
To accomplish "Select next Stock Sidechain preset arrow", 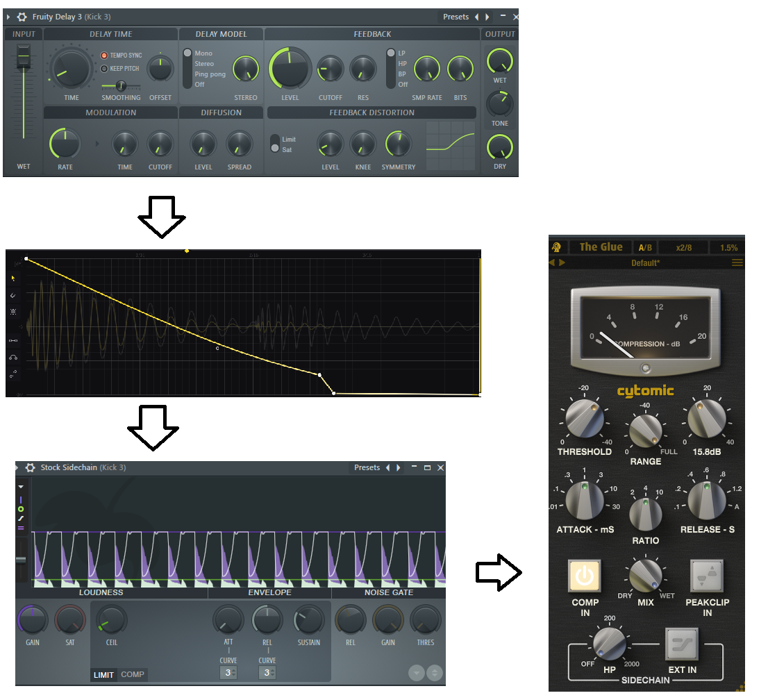I will tap(398, 467).
